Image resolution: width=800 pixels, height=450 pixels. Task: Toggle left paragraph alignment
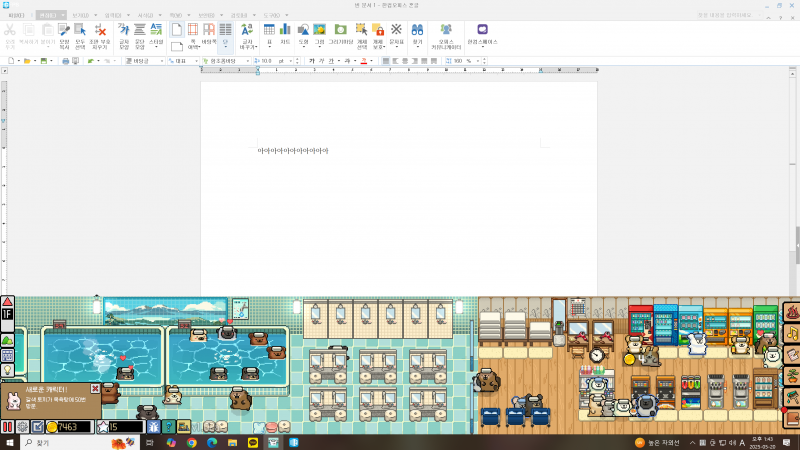395,61
